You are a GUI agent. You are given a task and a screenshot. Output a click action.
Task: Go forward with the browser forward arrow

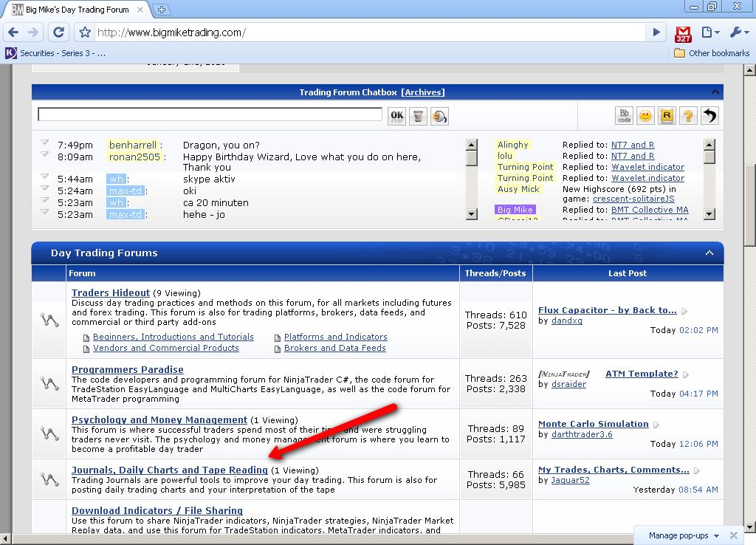33,32
